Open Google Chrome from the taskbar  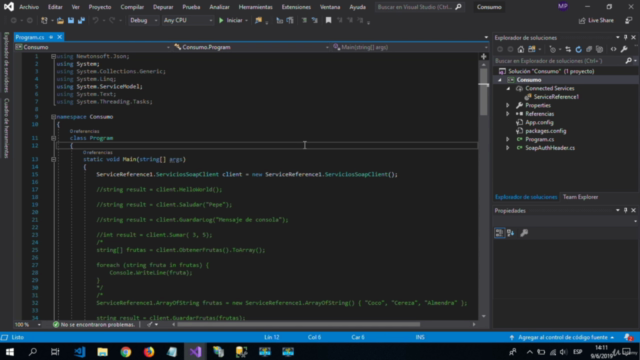pos(126,352)
